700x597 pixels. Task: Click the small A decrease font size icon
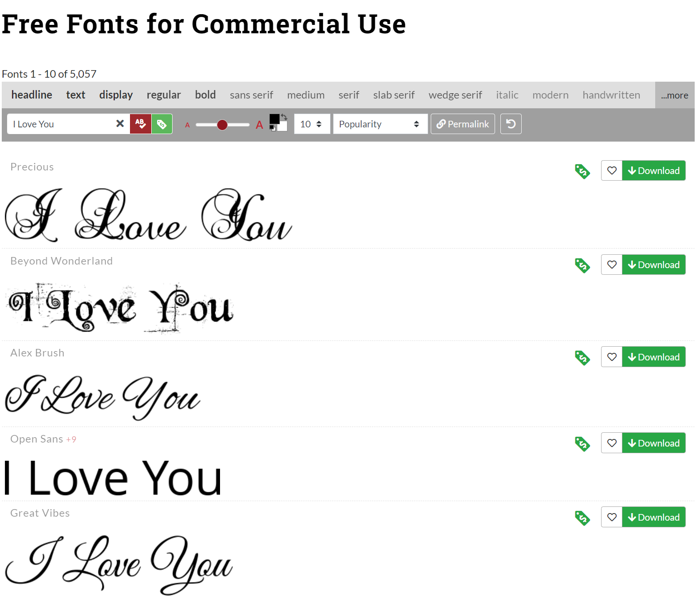tap(188, 125)
